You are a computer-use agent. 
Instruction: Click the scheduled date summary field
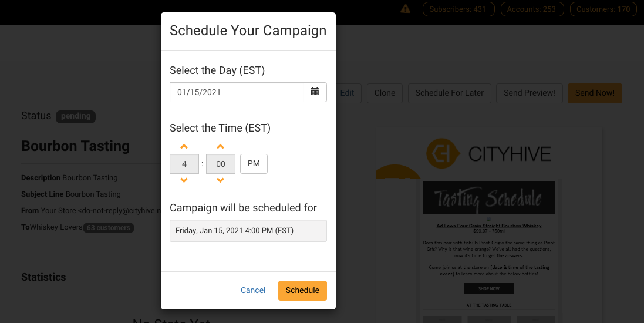pyautogui.click(x=248, y=231)
